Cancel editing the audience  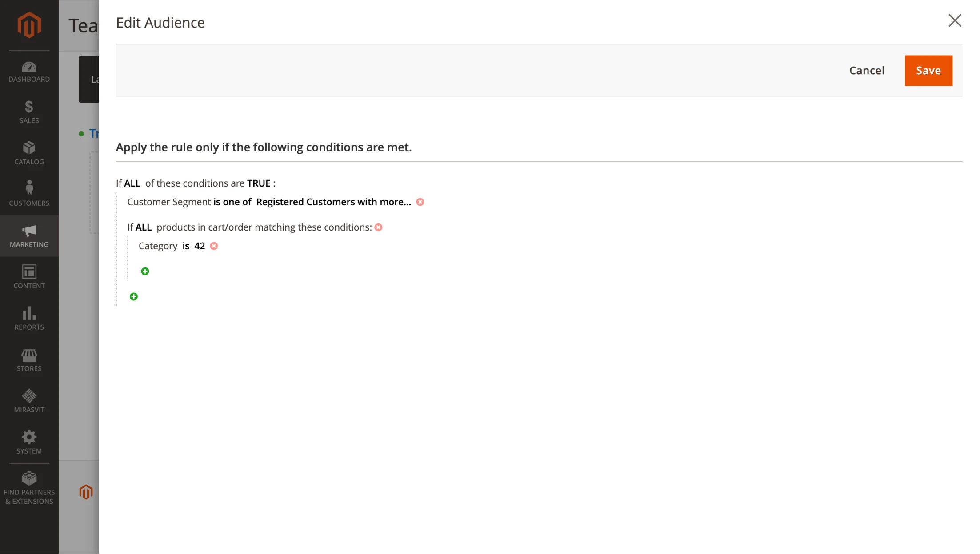[866, 71]
